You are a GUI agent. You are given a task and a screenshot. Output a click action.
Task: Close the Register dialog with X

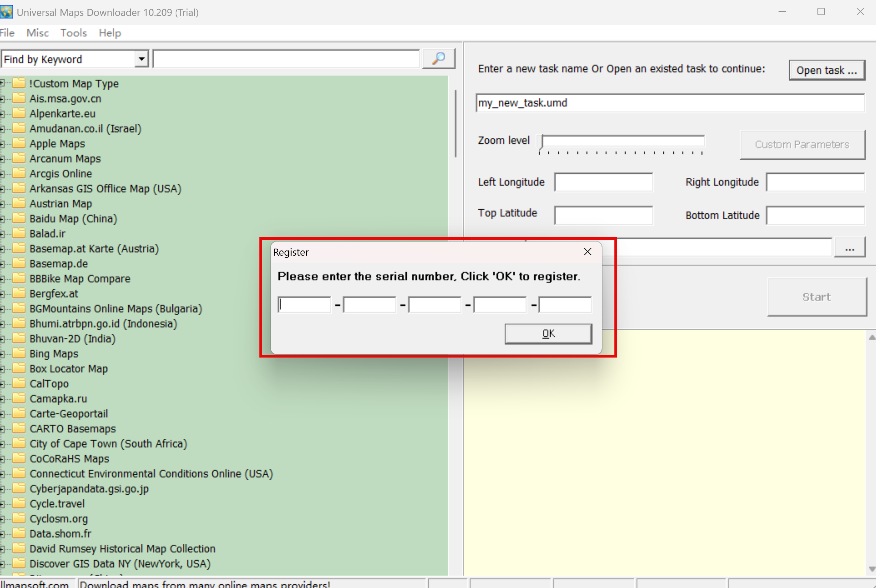click(x=587, y=252)
